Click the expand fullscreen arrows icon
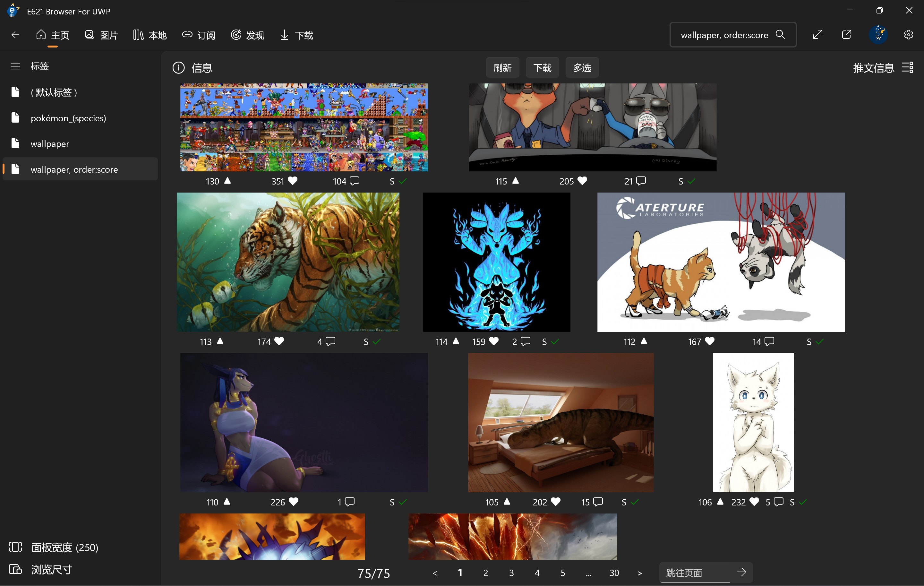The image size is (924, 586). [817, 35]
